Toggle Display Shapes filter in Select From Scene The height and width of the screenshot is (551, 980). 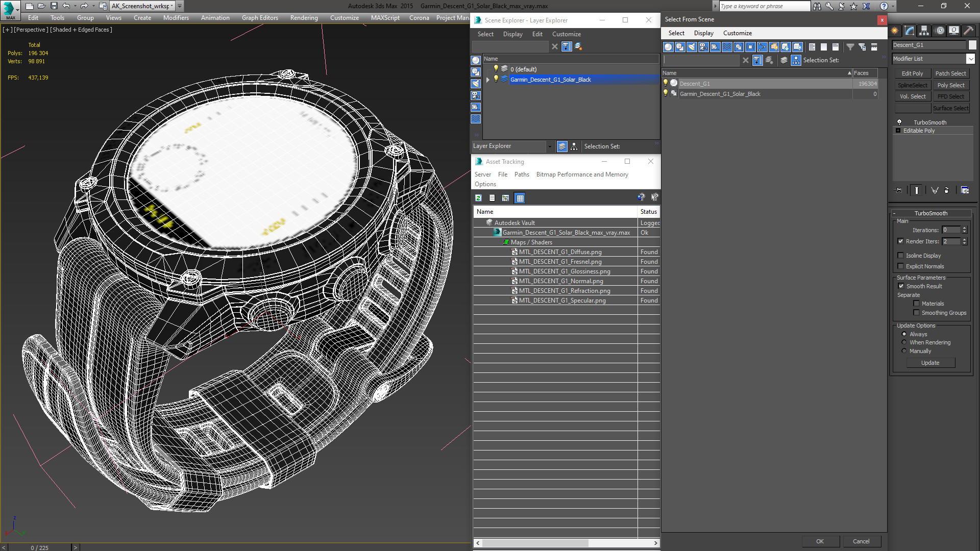[x=680, y=47]
